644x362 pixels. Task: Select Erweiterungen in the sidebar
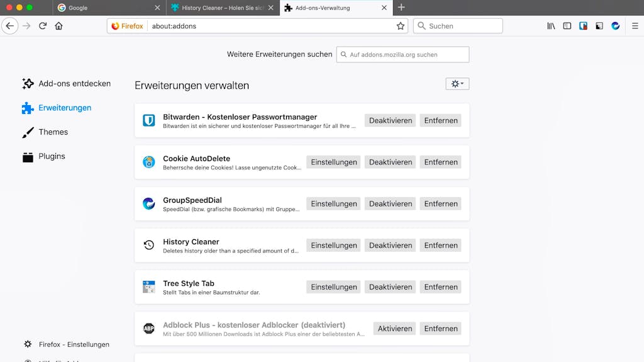tap(57, 108)
